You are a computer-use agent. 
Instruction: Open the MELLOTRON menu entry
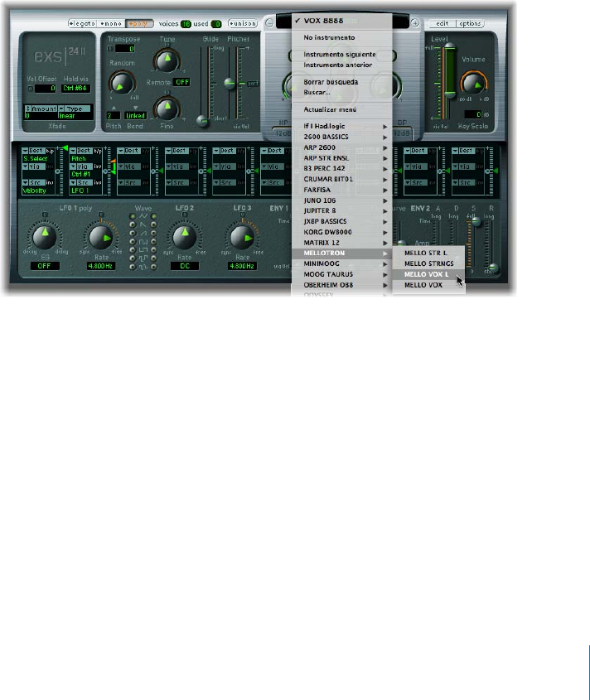[341, 253]
